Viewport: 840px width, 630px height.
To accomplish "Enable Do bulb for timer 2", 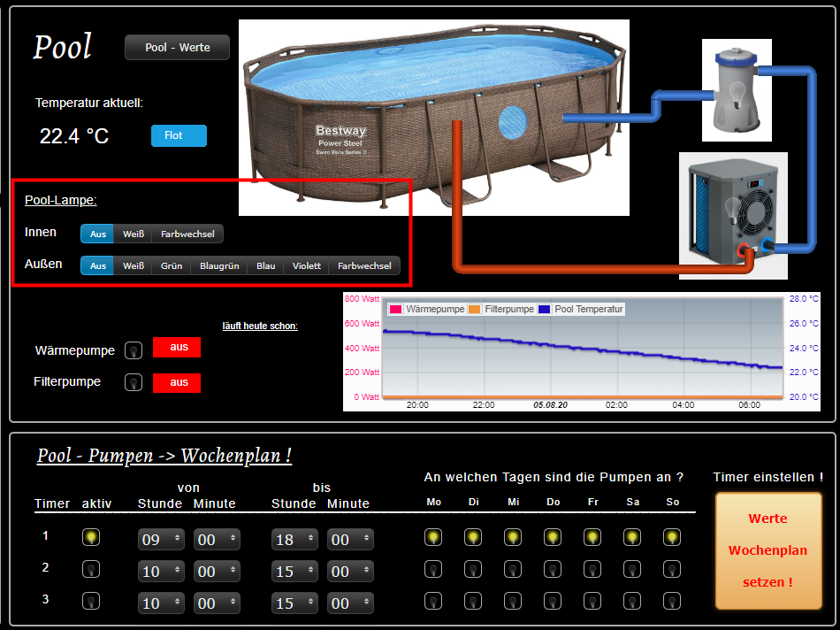I will 553,569.
